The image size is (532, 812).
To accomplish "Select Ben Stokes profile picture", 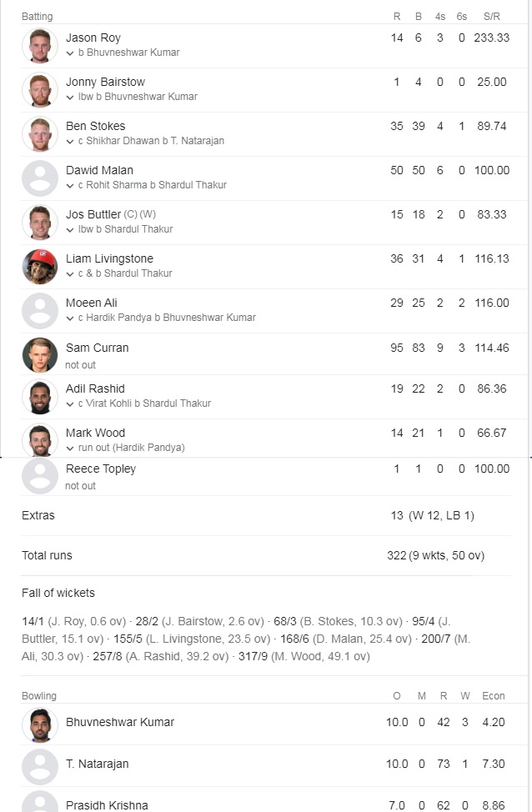I will coord(40,133).
